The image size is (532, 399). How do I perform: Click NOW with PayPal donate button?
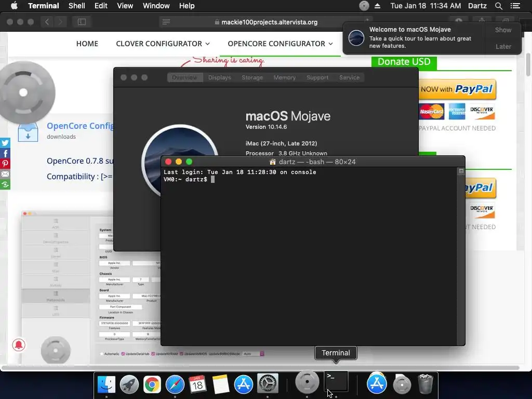[x=457, y=89]
